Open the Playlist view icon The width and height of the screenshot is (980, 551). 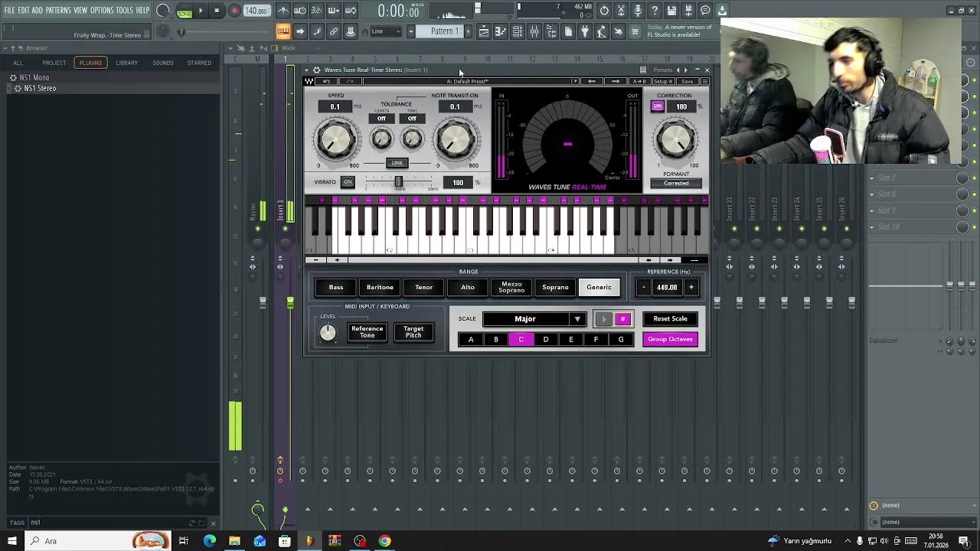pyautogui.click(x=484, y=31)
